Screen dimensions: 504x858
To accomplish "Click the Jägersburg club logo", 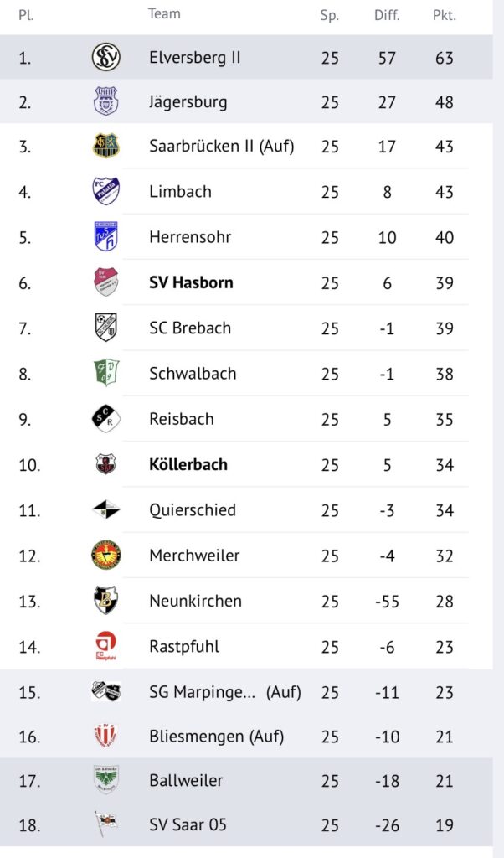I will pyautogui.click(x=106, y=102).
